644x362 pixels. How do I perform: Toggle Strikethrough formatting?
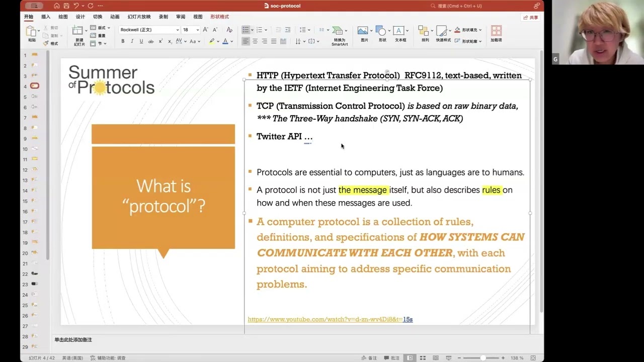click(150, 41)
